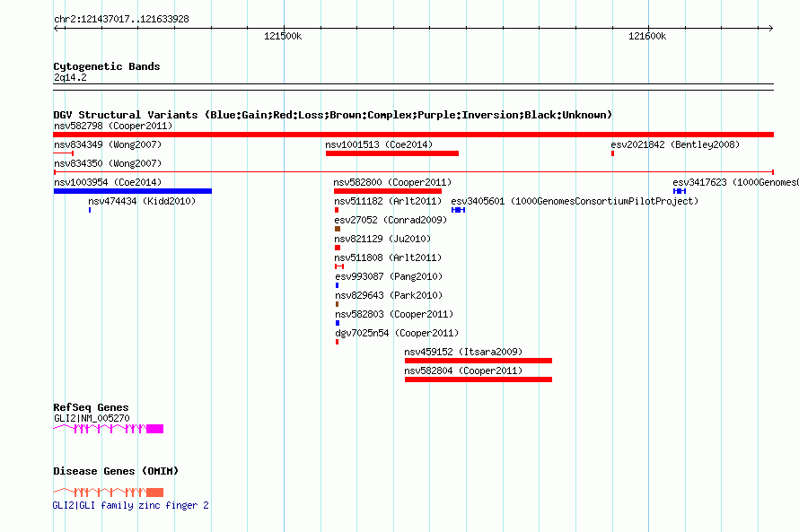799x532 pixels.
Task: Click the brown esv27052 complex marker
Action: tap(338, 229)
